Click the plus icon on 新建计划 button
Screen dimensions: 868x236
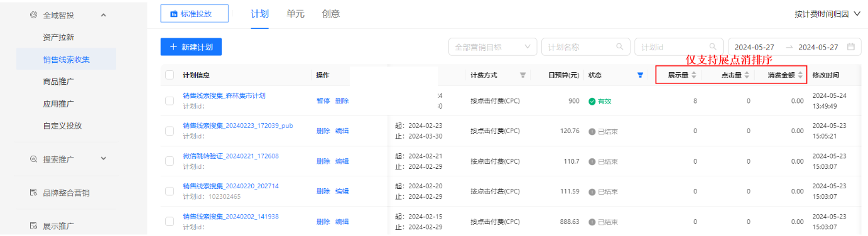tap(173, 47)
